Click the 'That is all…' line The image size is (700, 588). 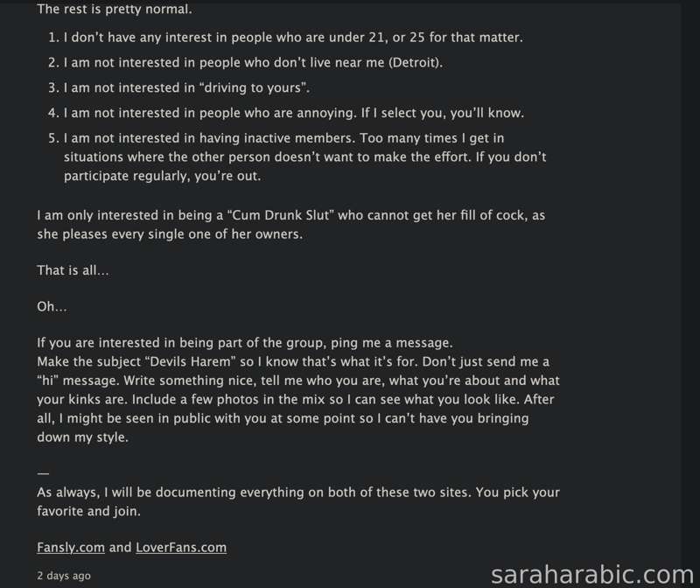click(x=73, y=270)
